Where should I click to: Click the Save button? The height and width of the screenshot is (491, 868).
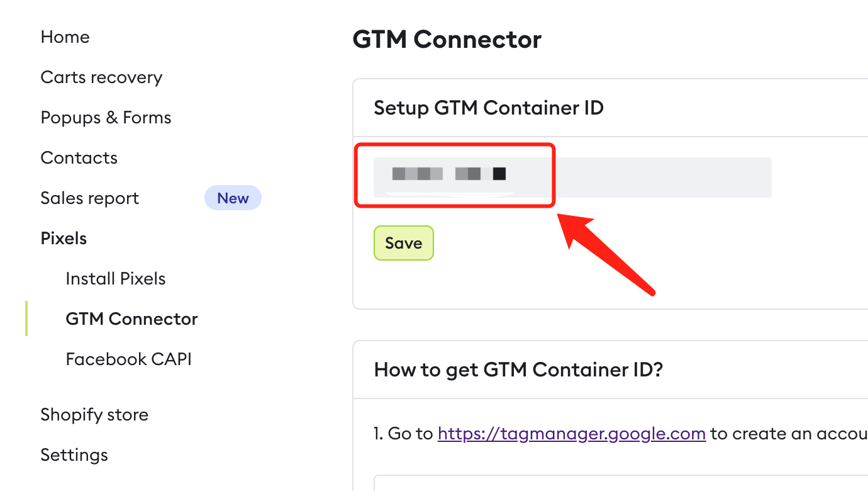pyautogui.click(x=403, y=243)
